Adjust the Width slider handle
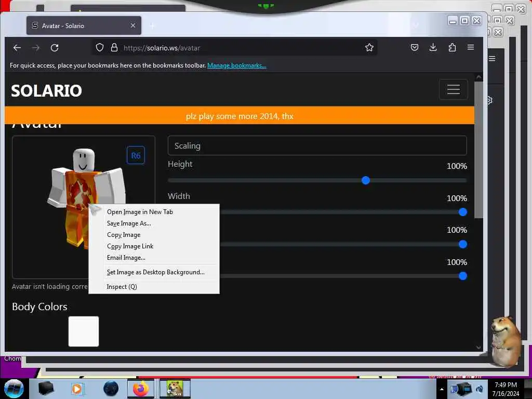The image size is (532, 399). 463,212
